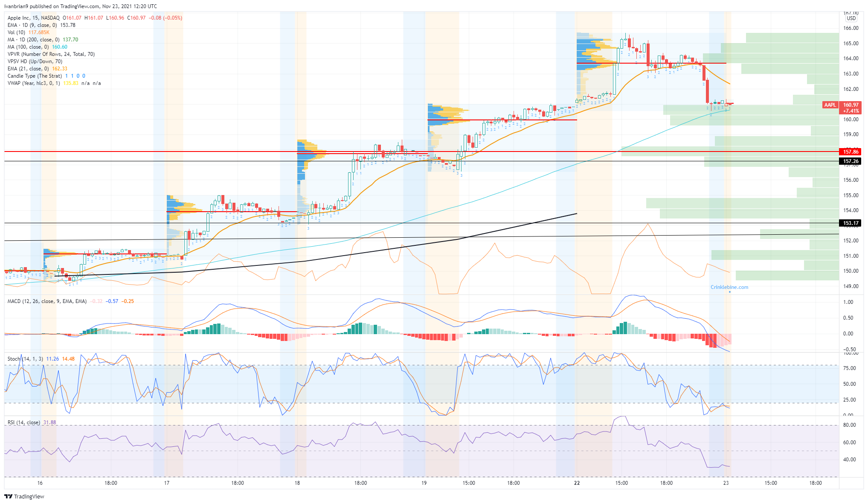Click the black 157.26 price level label
The width and height of the screenshot is (868, 504).
point(851,161)
